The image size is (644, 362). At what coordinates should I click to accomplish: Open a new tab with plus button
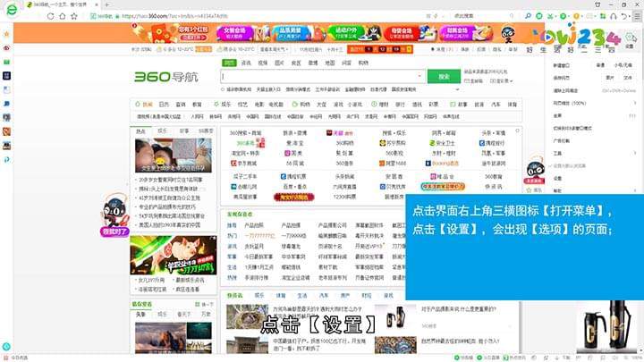[106, 5]
